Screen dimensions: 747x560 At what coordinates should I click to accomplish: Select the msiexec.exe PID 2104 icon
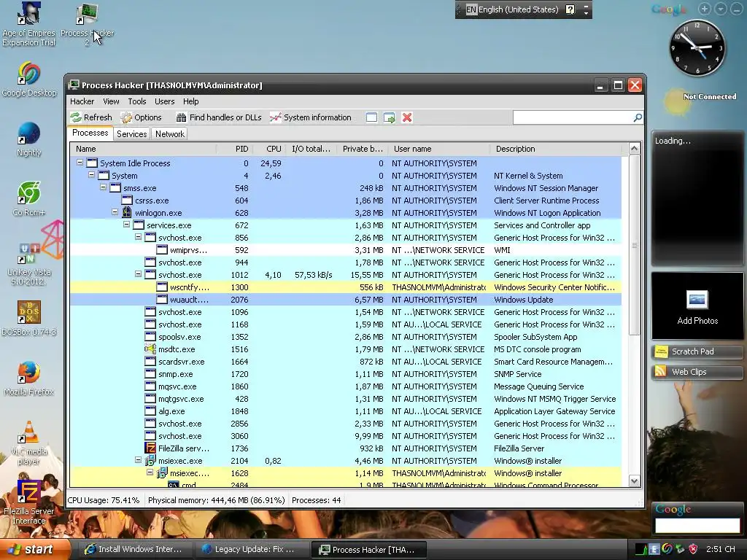coord(150,461)
